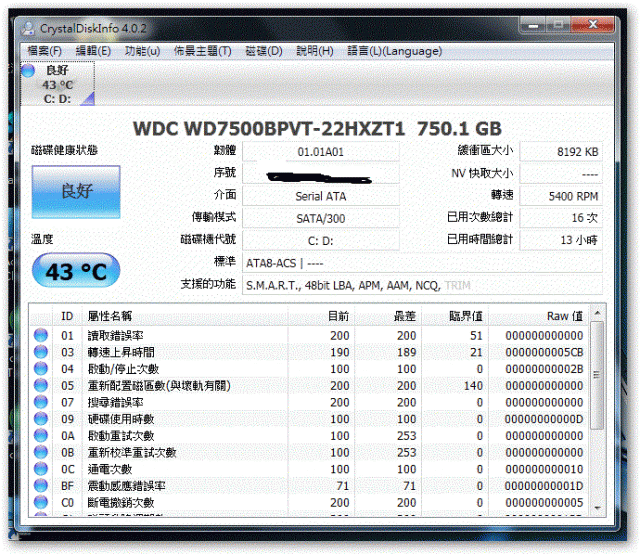The image size is (640, 554).
Task: Click status orb for attribute BF 震動感應錯誤率
Action: (41, 486)
